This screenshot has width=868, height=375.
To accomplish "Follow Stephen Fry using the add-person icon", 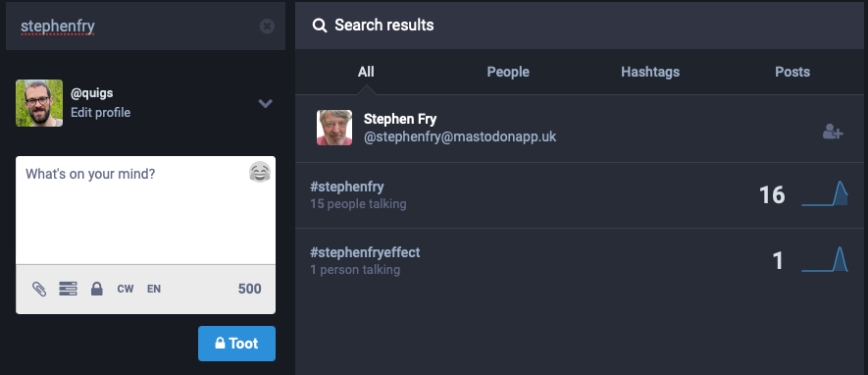I will click(833, 132).
